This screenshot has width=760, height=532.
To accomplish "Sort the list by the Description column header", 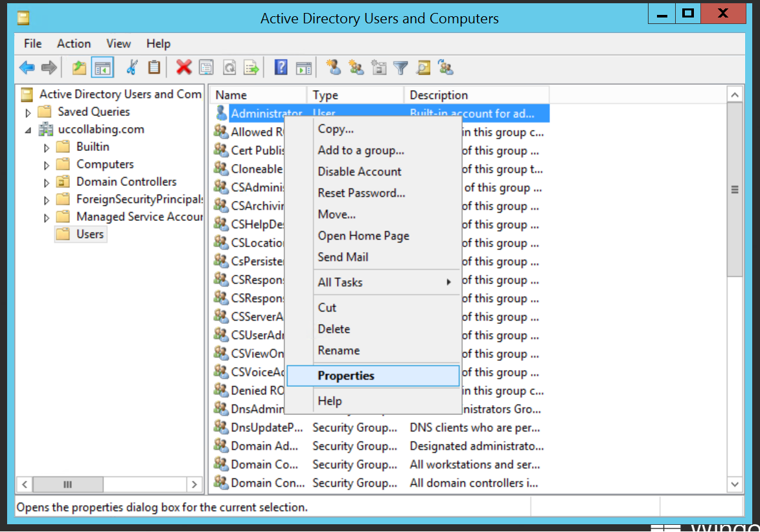I will click(x=476, y=95).
